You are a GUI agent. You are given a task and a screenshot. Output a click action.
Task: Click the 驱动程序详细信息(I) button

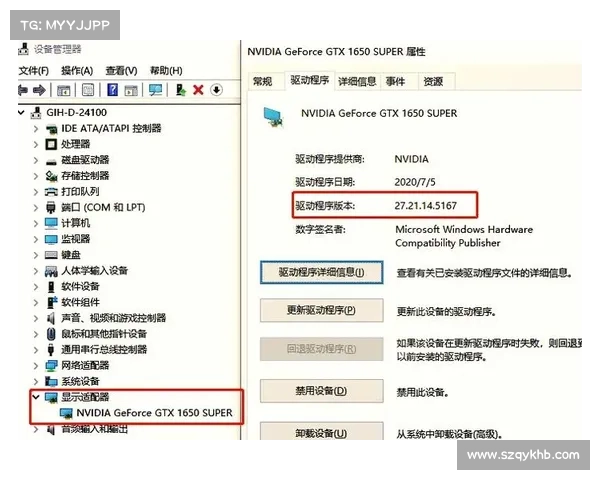[321, 273]
